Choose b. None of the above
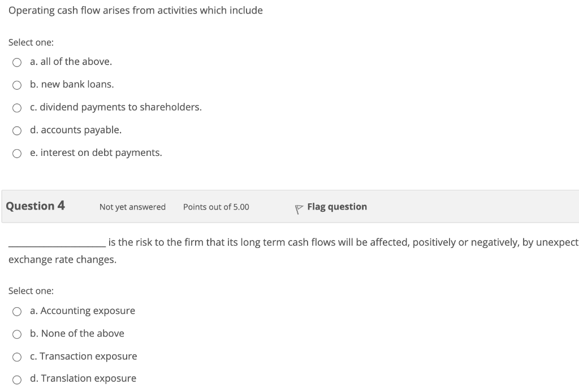Viewport: 579px width, 392px height. tap(17, 334)
